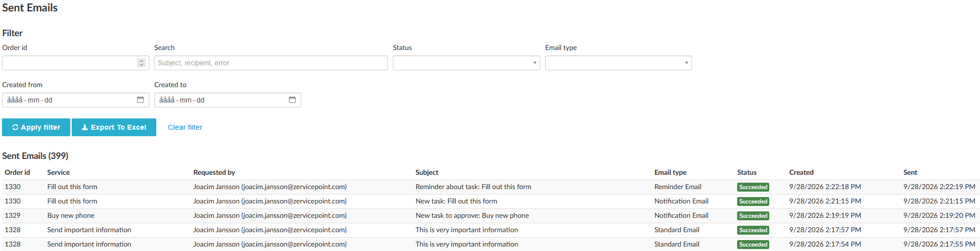This screenshot has height=251, width=980.
Task: Click the Reminder Email type cell
Action: click(678, 187)
